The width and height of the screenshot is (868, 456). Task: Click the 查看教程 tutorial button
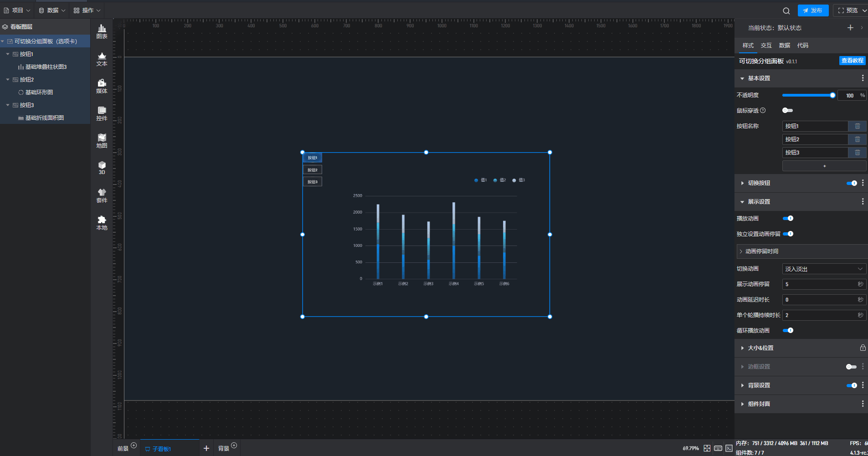tap(852, 61)
